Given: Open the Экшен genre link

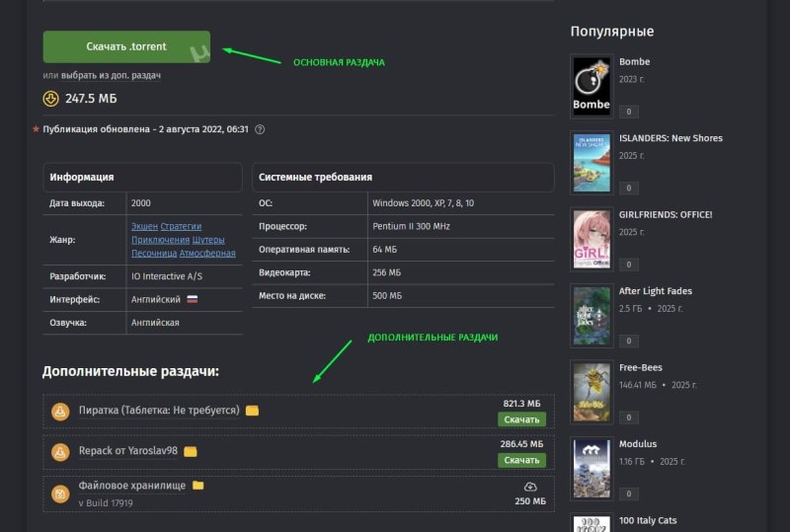Looking at the screenshot, I should [143, 226].
